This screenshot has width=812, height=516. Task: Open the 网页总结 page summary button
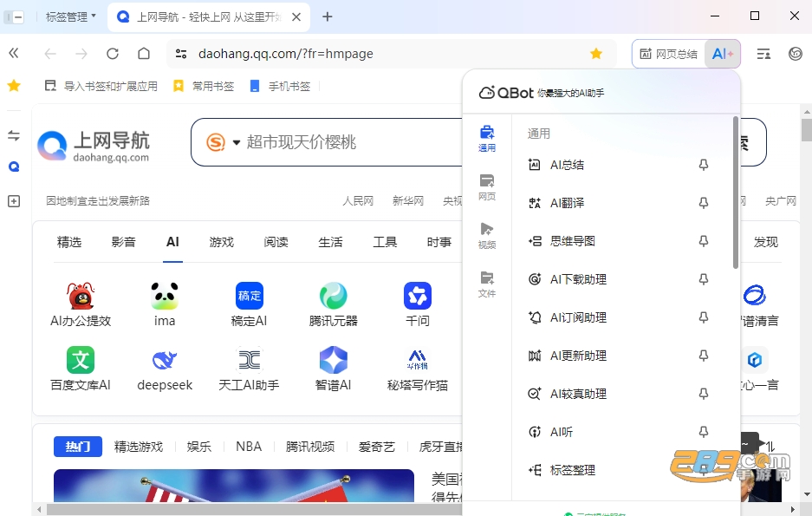[x=668, y=54]
